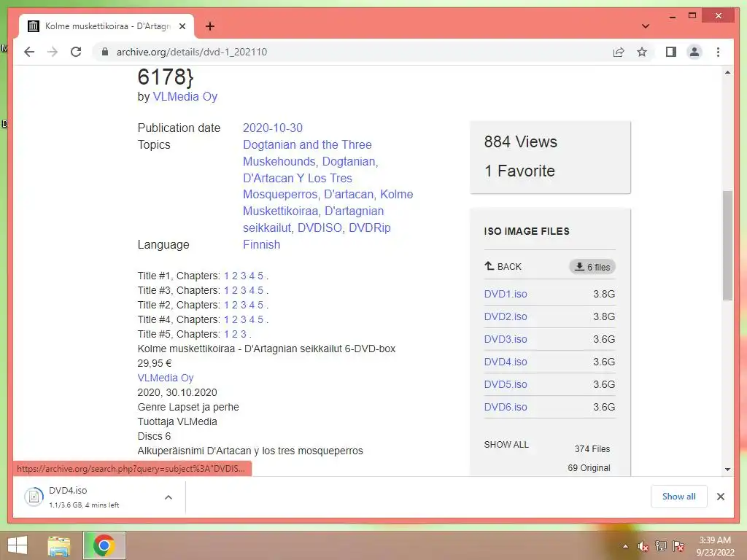
Task: Close the downloads bar
Action: (x=721, y=497)
